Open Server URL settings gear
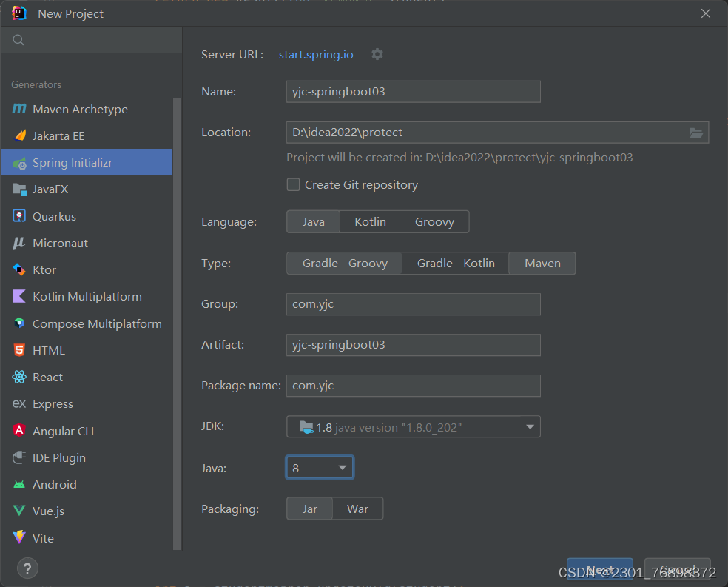The image size is (728, 587). (x=377, y=54)
